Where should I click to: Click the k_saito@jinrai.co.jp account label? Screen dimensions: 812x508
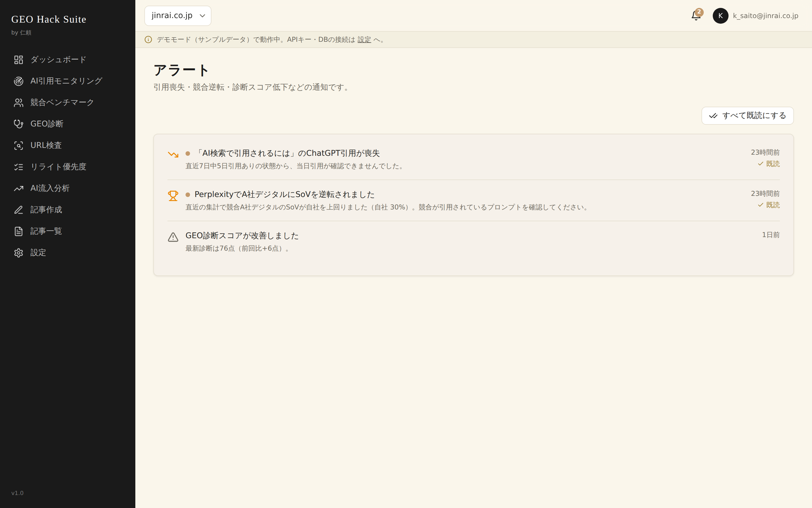(766, 16)
